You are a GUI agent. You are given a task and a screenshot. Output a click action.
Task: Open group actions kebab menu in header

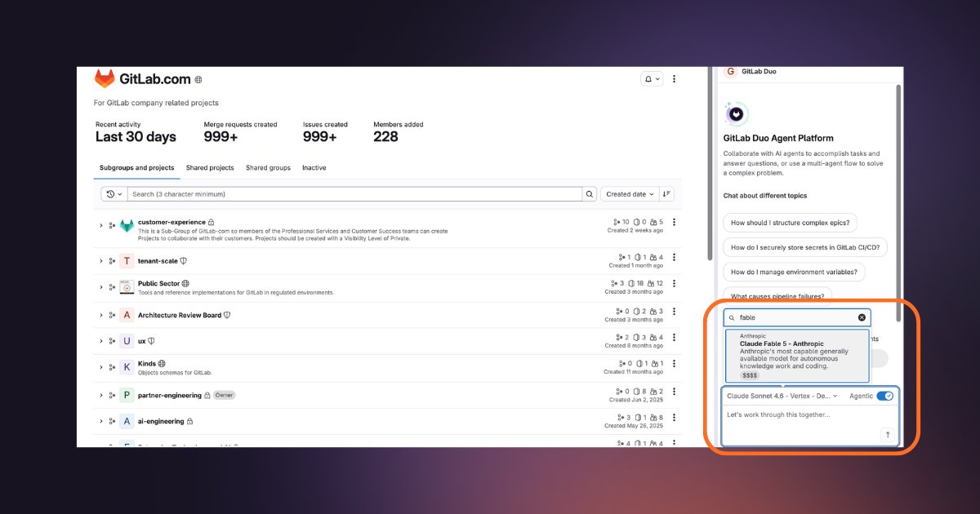click(x=674, y=79)
